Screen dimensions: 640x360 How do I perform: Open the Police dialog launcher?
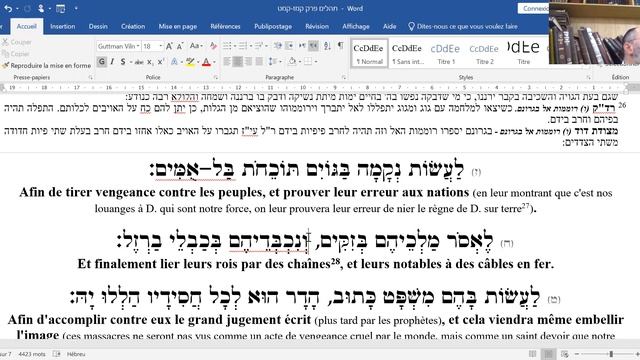(x=216, y=77)
